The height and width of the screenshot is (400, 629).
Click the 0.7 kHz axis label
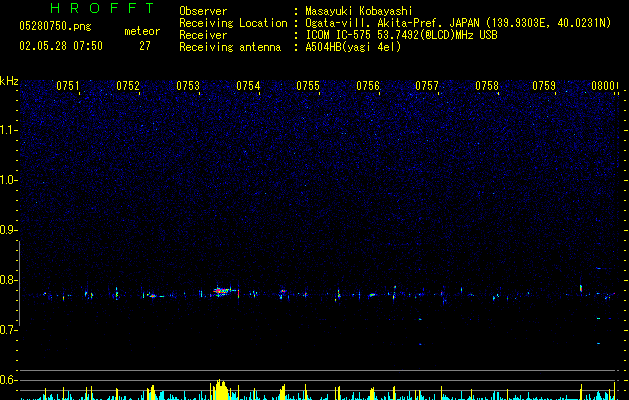(x=9, y=330)
